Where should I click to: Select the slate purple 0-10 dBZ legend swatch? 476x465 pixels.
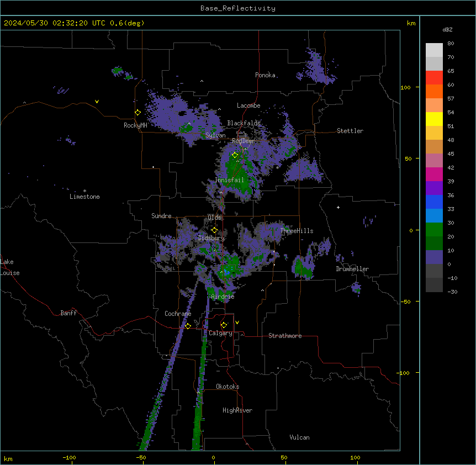pyautogui.click(x=434, y=257)
